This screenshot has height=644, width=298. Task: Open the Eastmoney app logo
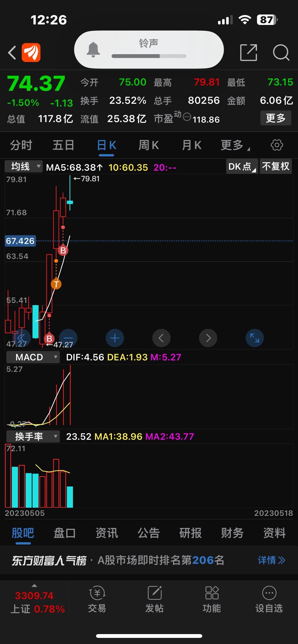point(31,53)
